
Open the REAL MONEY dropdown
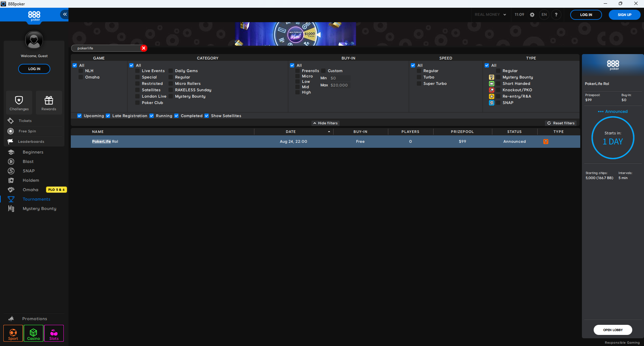tap(490, 15)
